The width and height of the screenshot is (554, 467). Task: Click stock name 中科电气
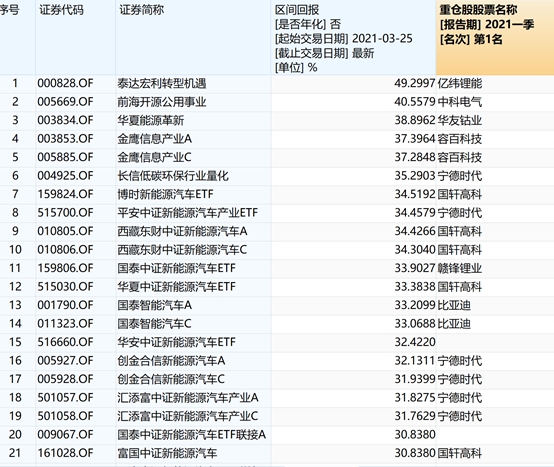coord(460,102)
